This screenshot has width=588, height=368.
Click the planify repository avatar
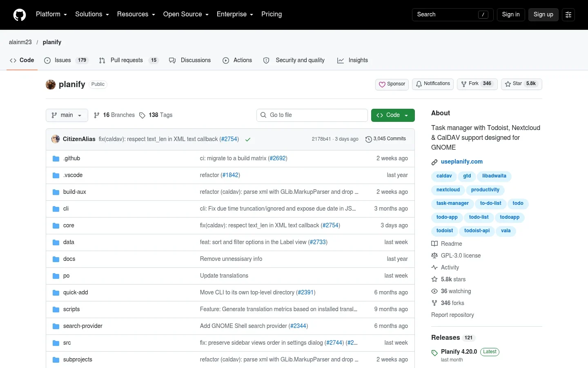point(51,85)
